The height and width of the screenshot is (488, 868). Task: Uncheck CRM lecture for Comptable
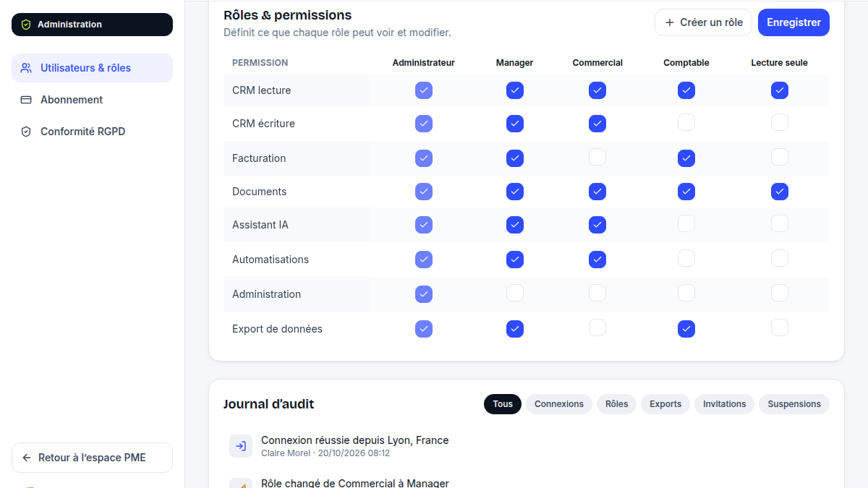(686, 90)
